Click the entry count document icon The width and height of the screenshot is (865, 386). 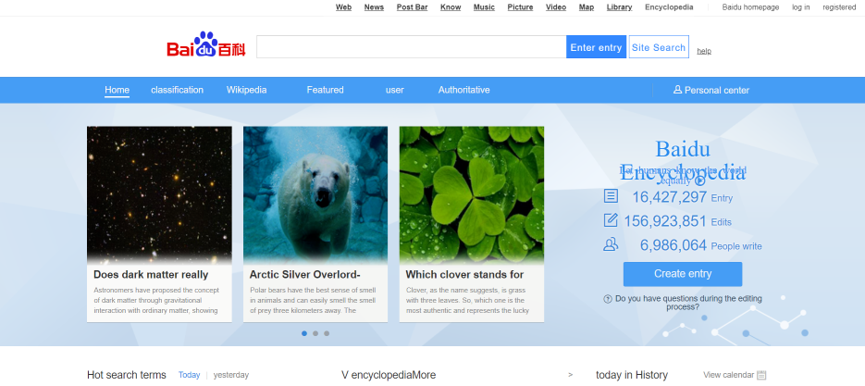[611, 196]
